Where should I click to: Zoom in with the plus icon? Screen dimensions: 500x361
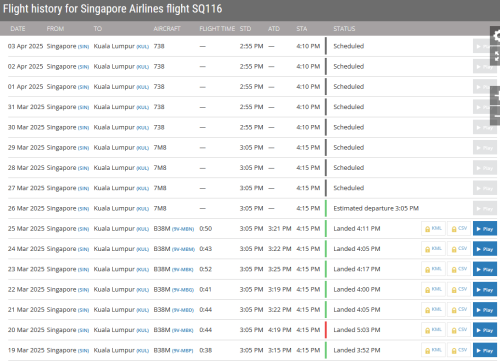pyautogui.click(x=496, y=96)
